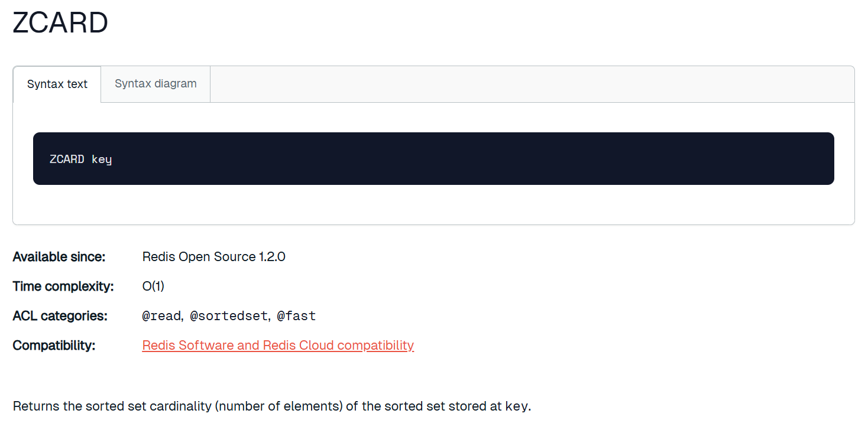
Task: Select the ZCARD page heading
Action: pyautogui.click(x=60, y=23)
